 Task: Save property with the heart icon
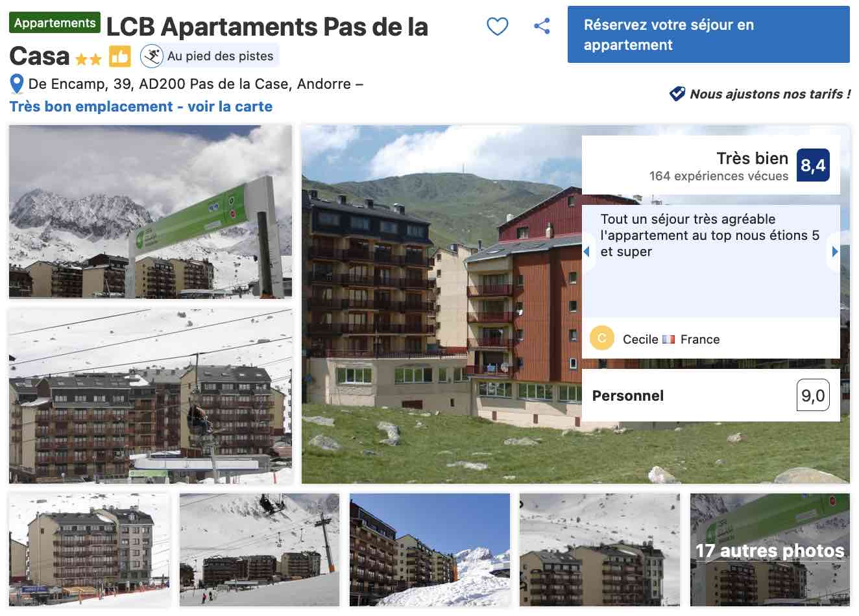point(497,27)
